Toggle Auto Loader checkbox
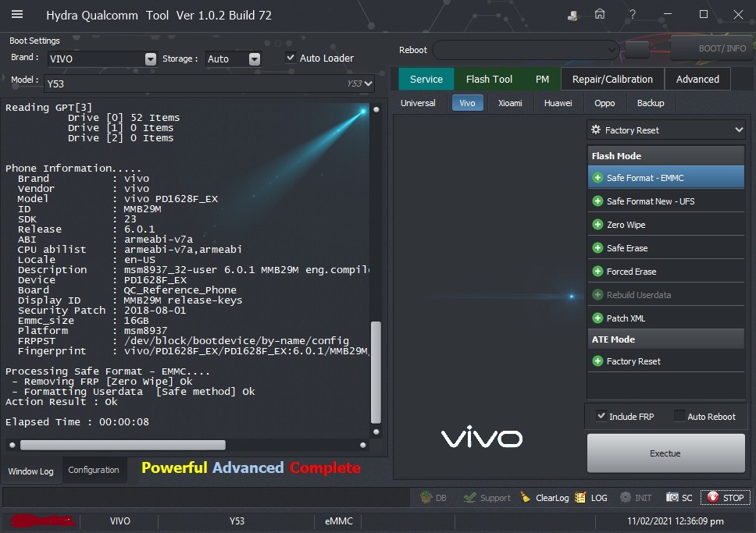The image size is (756, 533). pos(291,57)
